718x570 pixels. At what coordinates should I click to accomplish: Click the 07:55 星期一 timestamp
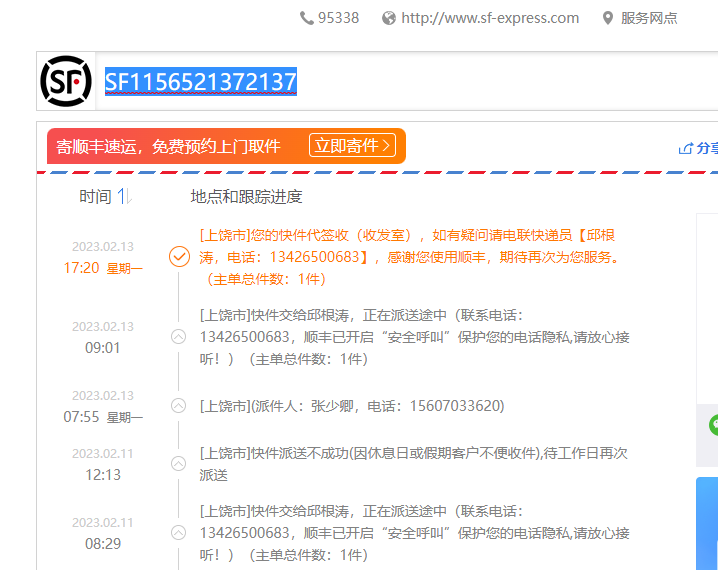(103, 417)
